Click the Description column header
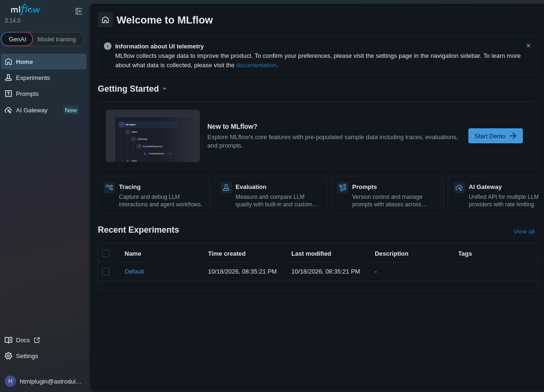Image resolution: width=544 pixels, height=392 pixels. 391,254
